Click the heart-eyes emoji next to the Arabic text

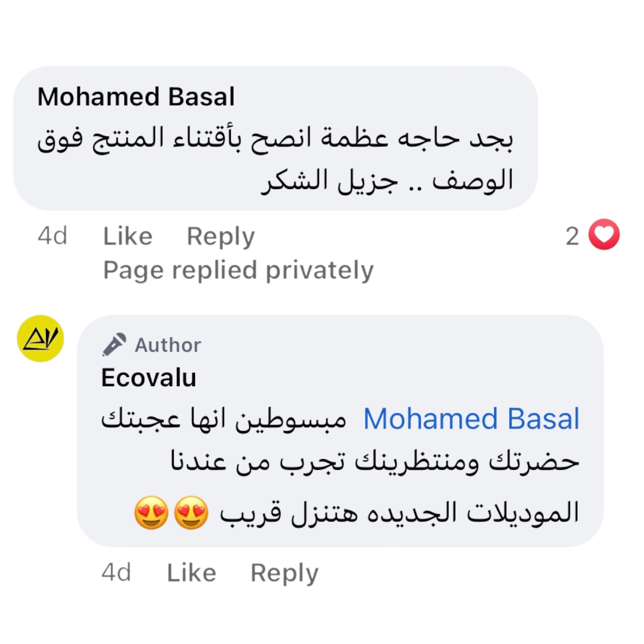pyautogui.click(x=191, y=512)
